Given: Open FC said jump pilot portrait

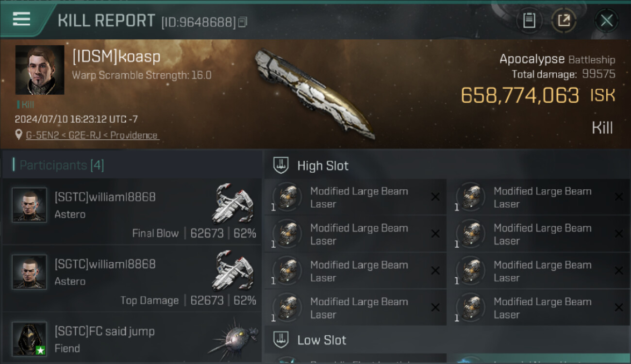Looking at the screenshot, I should click(30, 339).
